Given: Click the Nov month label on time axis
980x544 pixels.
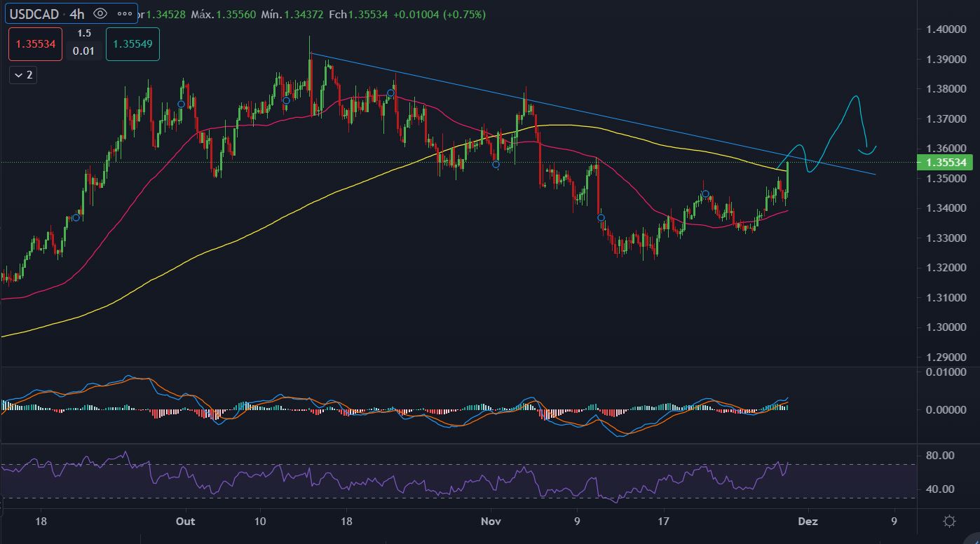Looking at the screenshot, I should pos(491,521).
